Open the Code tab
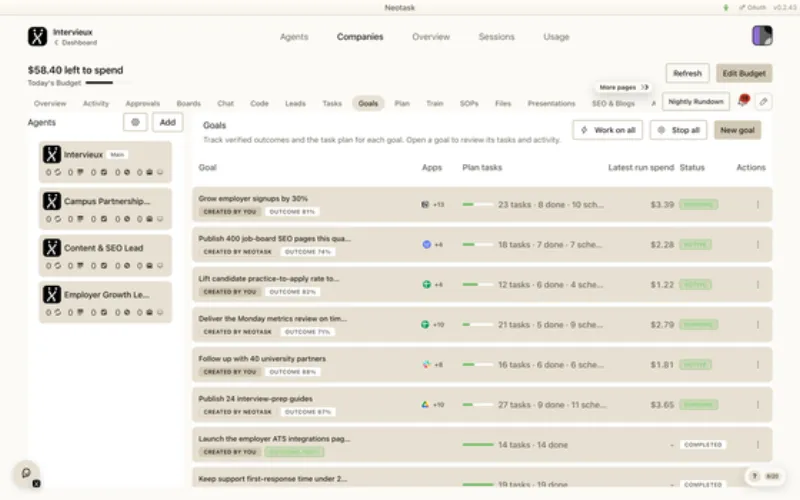800x500 pixels. [x=259, y=104]
